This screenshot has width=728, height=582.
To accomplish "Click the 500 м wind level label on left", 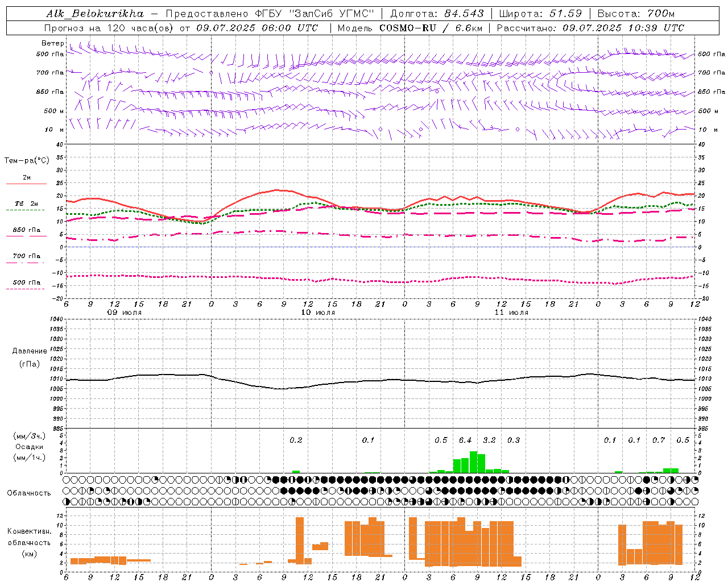I will click(54, 111).
